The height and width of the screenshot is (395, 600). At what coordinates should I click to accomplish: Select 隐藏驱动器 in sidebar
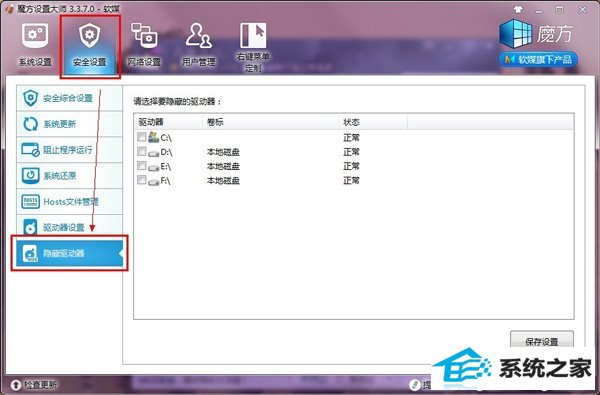tap(69, 253)
